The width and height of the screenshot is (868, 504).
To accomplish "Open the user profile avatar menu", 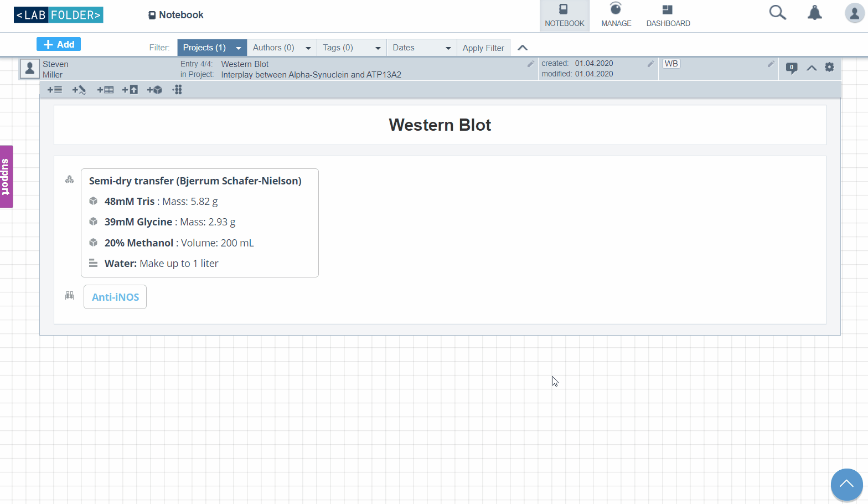I will click(x=855, y=13).
